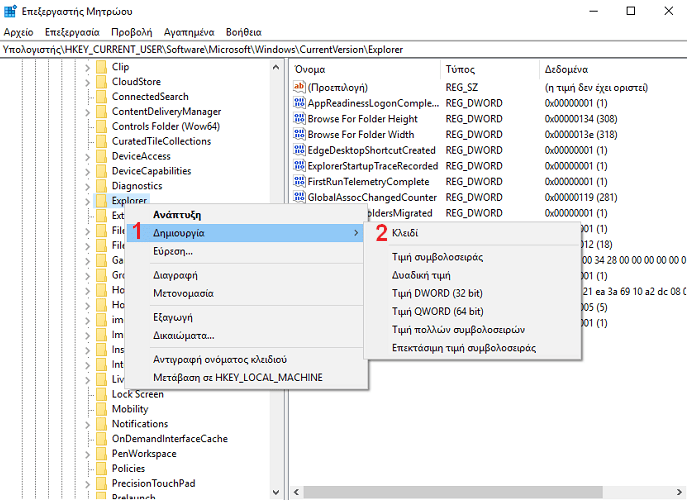The image size is (687, 500).
Task: Click the PenWorkspace folder icon
Action: point(101,454)
